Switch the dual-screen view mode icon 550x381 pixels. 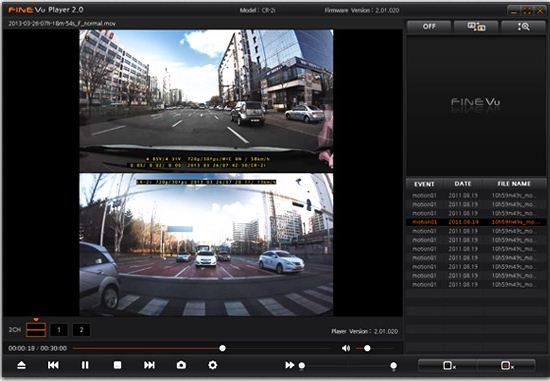(x=476, y=26)
